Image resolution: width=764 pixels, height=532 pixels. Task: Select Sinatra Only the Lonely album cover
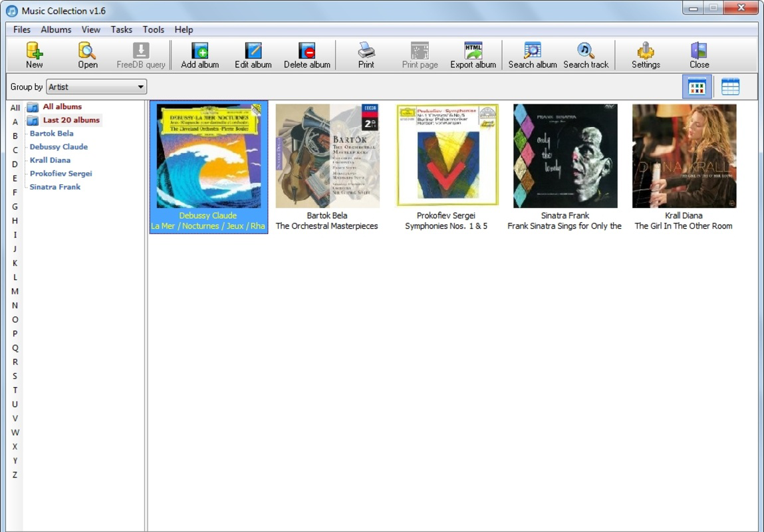click(565, 156)
